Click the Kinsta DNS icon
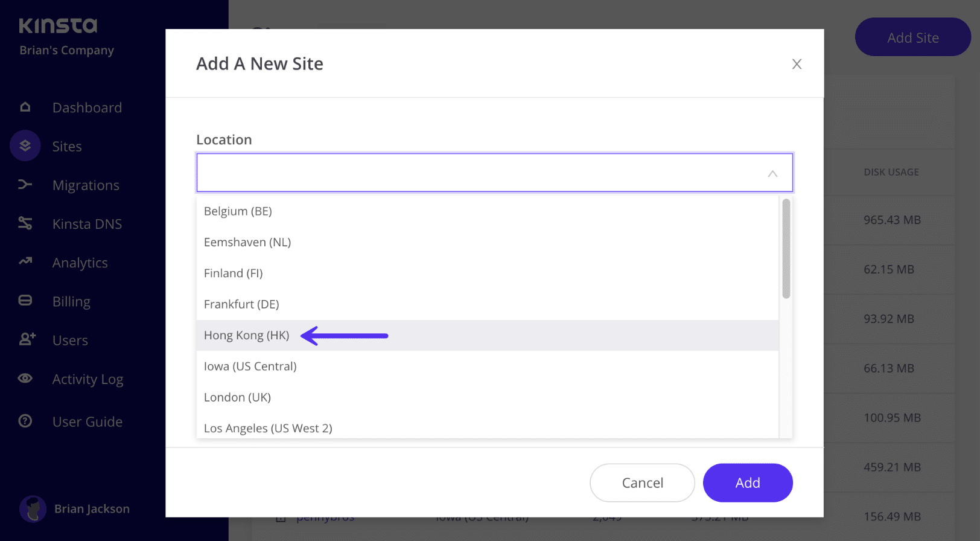980x541 pixels. [x=25, y=223]
